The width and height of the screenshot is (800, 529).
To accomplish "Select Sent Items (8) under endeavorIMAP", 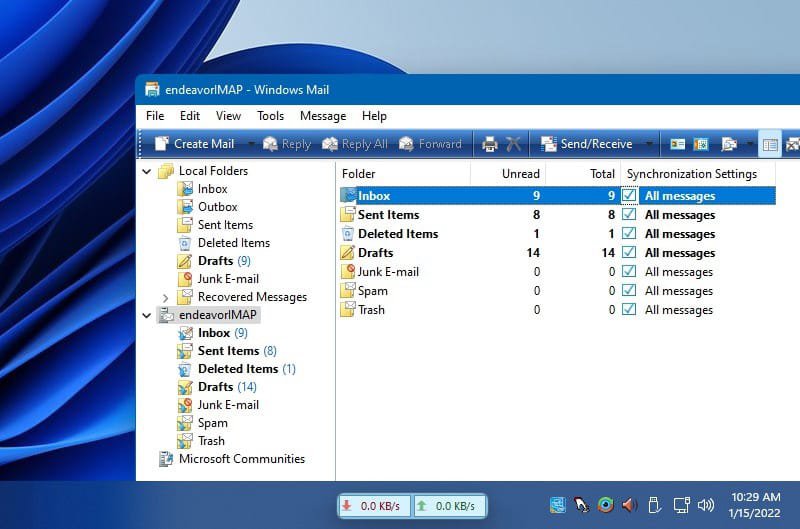I will click(x=227, y=350).
